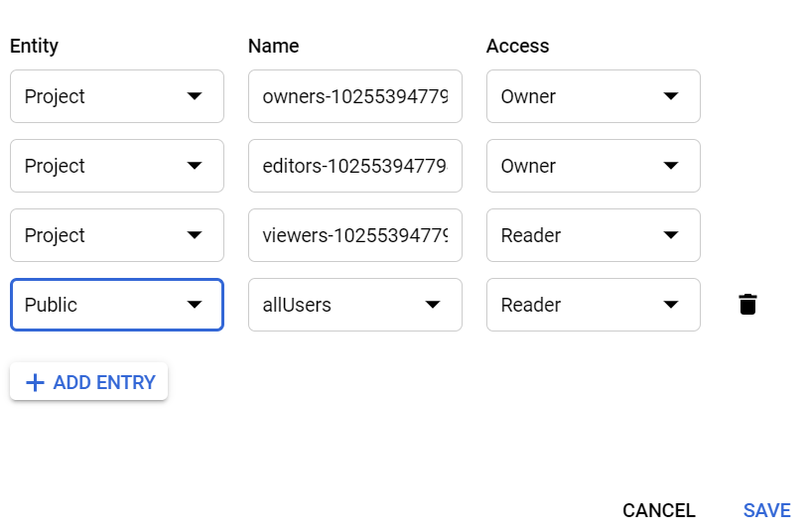
Task: Change Access for the owners row
Action: 593,96
